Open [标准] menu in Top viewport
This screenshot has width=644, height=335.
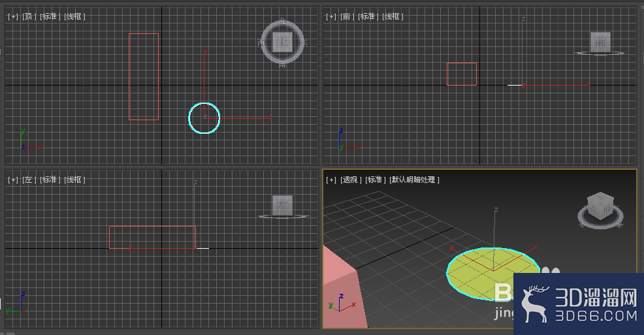click(50, 16)
